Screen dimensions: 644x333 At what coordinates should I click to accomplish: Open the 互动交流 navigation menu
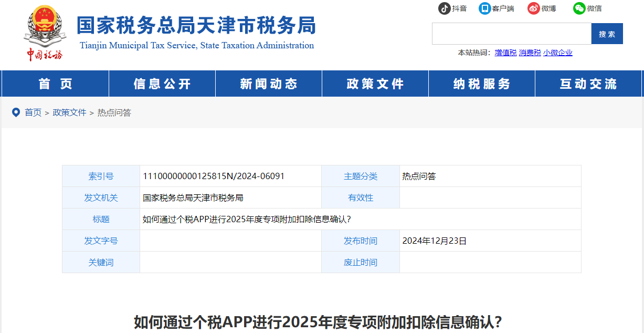(588, 84)
